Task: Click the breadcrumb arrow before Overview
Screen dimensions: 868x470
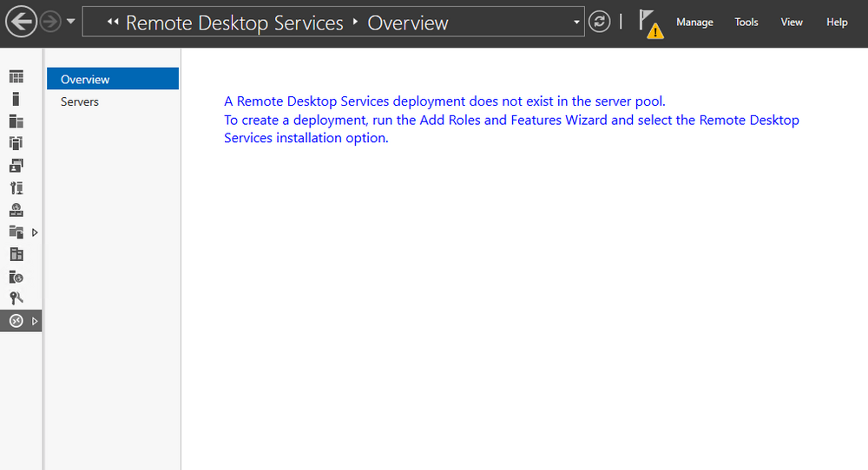Action: 355,23
